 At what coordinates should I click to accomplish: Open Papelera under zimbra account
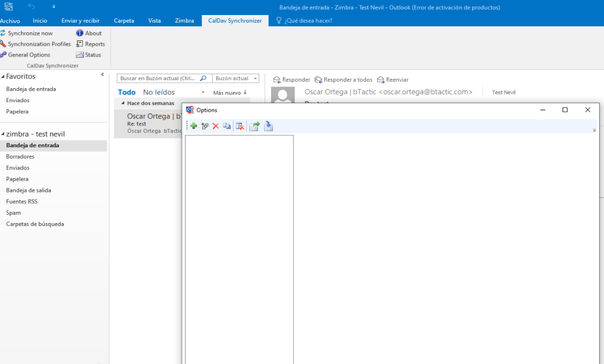point(17,179)
